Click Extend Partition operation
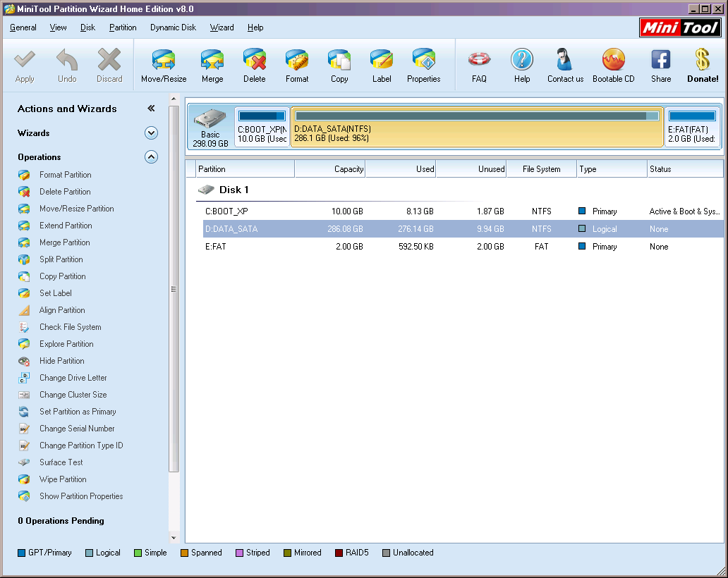 pos(66,226)
